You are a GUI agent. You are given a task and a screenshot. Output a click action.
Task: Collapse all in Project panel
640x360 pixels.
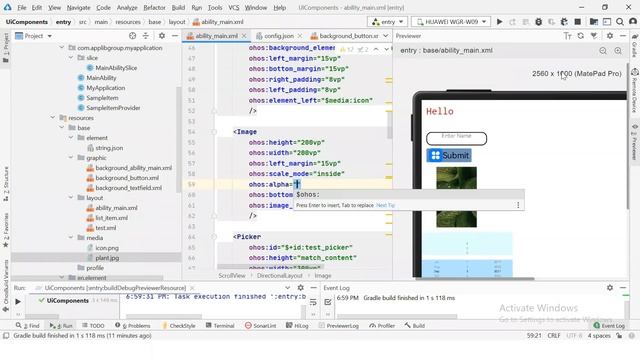(146, 36)
